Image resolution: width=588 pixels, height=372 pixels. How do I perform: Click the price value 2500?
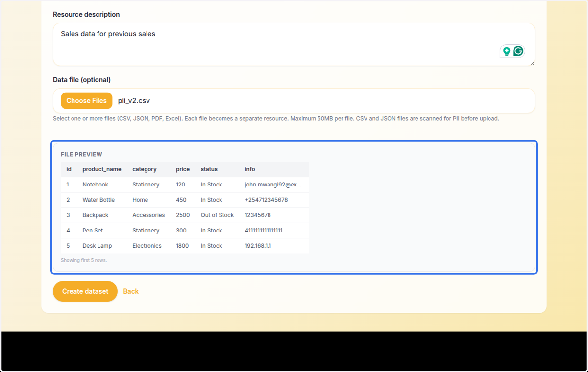point(183,215)
